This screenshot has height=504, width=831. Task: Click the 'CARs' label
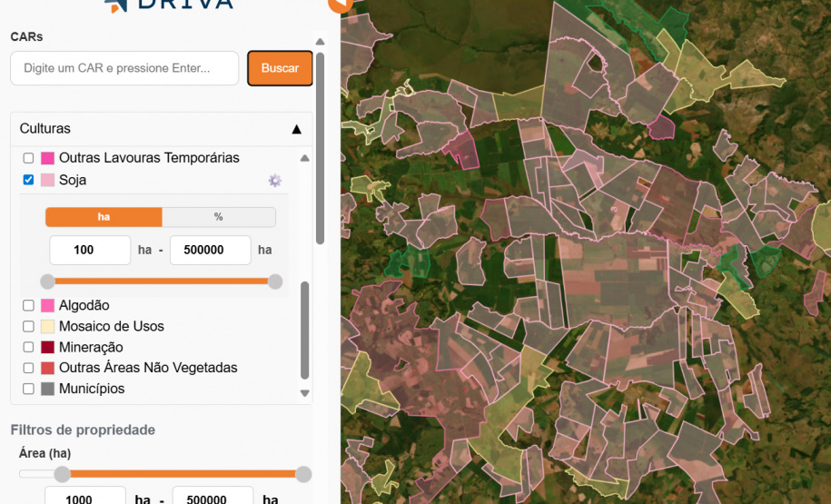pos(26,36)
